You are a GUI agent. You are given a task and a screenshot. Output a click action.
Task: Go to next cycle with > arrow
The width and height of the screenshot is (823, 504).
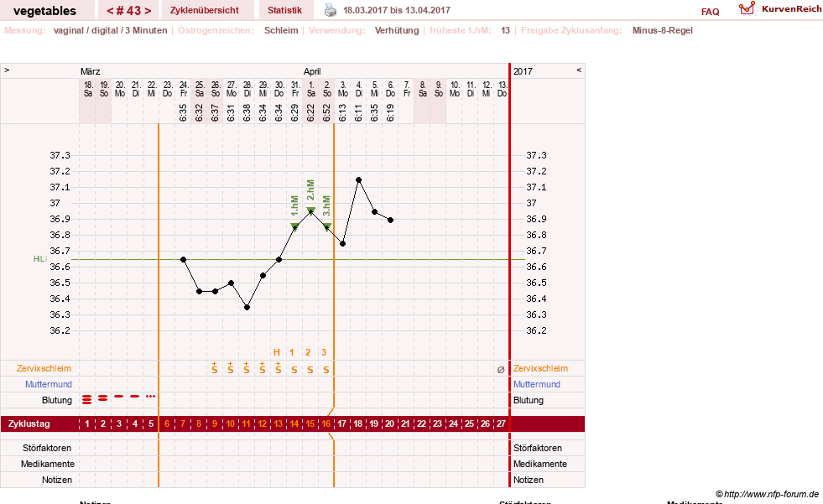[x=148, y=11]
